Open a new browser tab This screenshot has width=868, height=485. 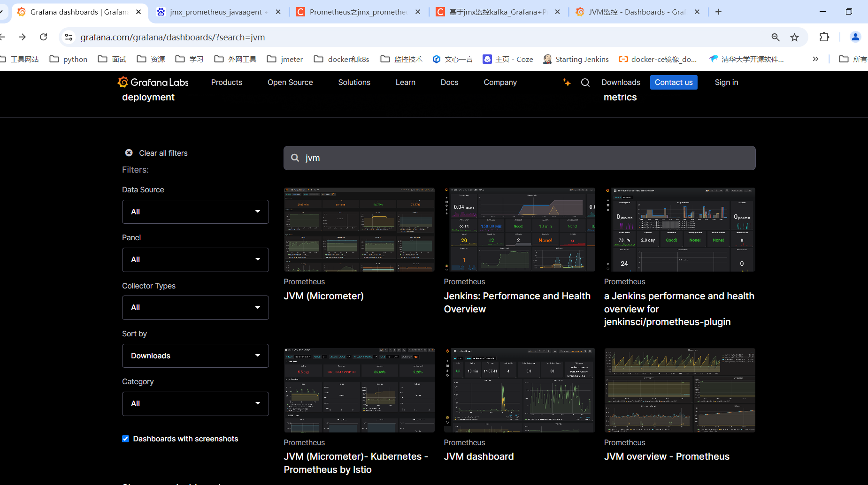[x=718, y=12]
